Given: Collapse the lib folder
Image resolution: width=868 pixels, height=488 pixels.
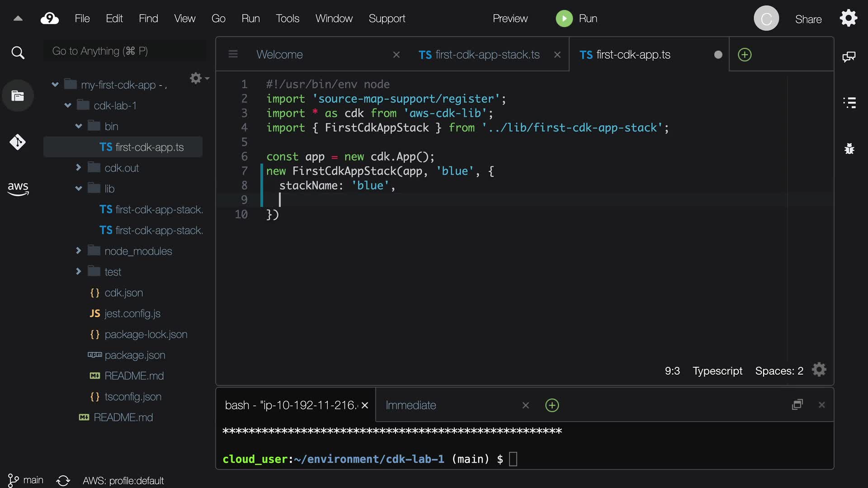Looking at the screenshot, I should click(78, 188).
